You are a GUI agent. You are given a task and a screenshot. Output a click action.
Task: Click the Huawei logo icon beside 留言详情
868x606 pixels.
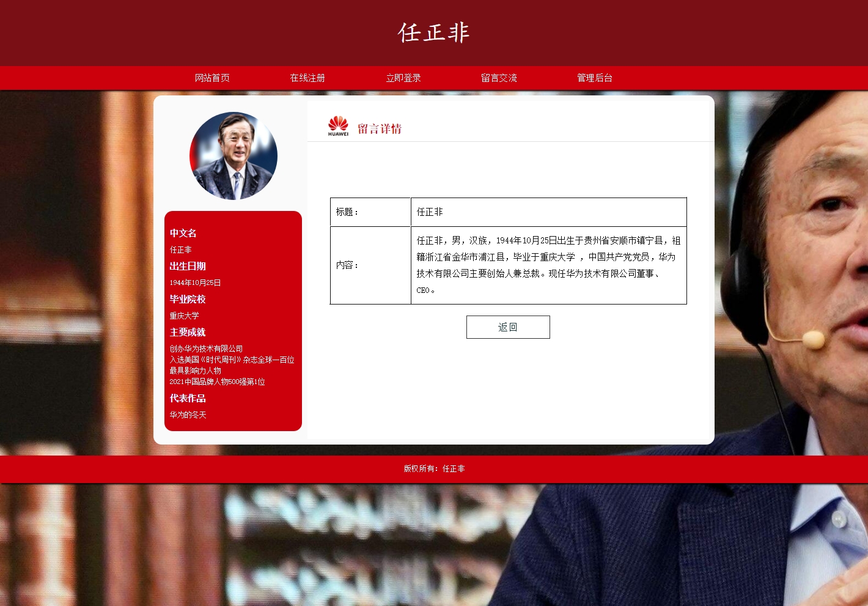pyautogui.click(x=338, y=126)
